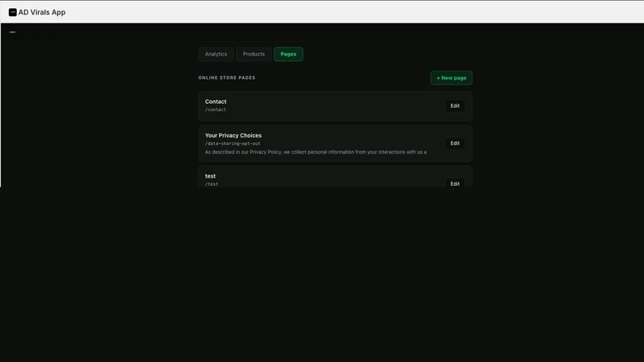
Task: Edit the Your Privacy Choices page
Action: (x=455, y=143)
